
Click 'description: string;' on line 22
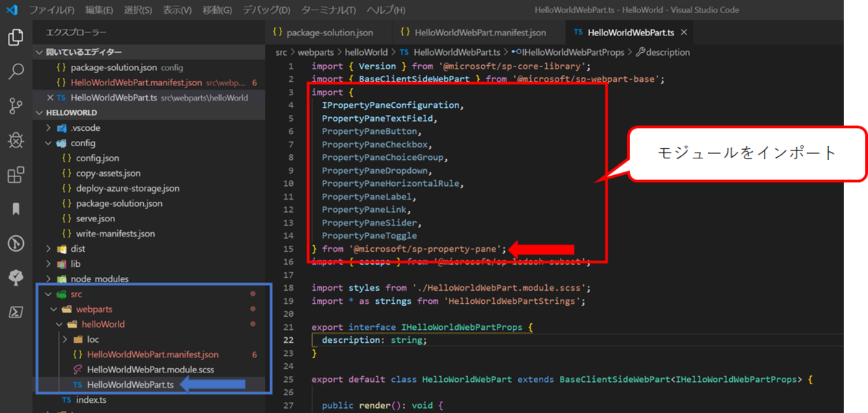(375, 340)
